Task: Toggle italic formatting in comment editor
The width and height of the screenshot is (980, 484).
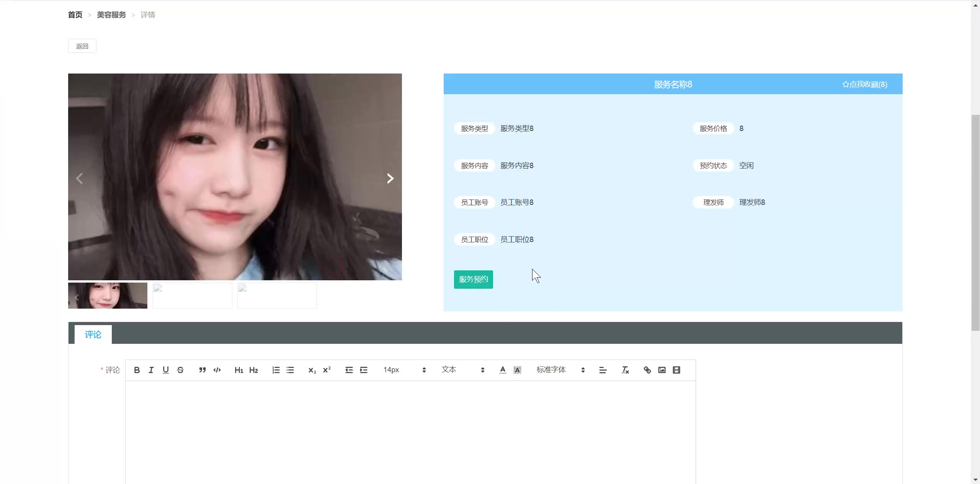Action: click(151, 370)
